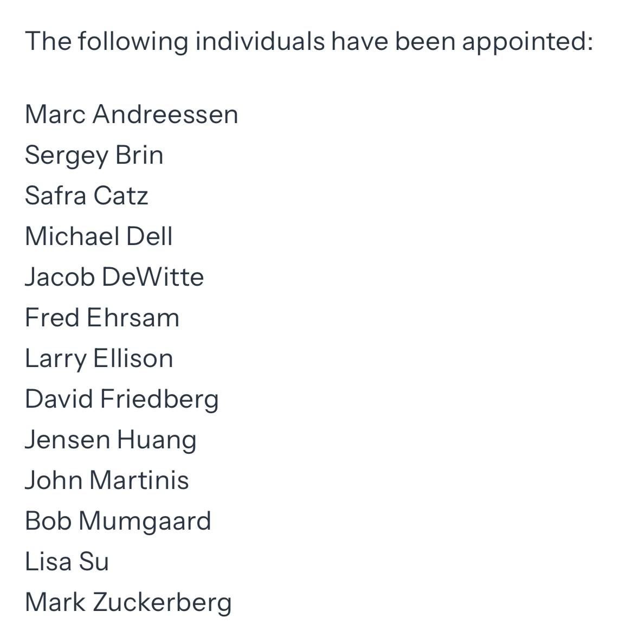The height and width of the screenshot is (644, 644).
Task: Click the name Larry Ellison
Action: [99, 358]
